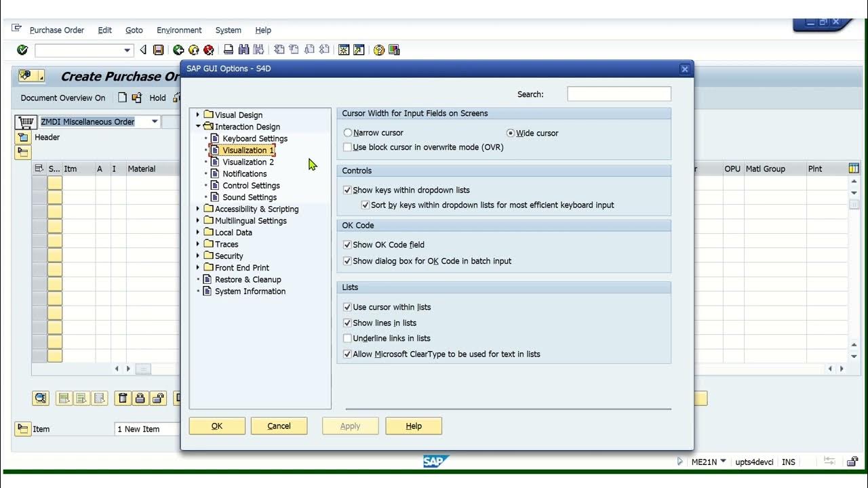The height and width of the screenshot is (488, 868).
Task: Expand the Traces folder
Action: click(198, 244)
